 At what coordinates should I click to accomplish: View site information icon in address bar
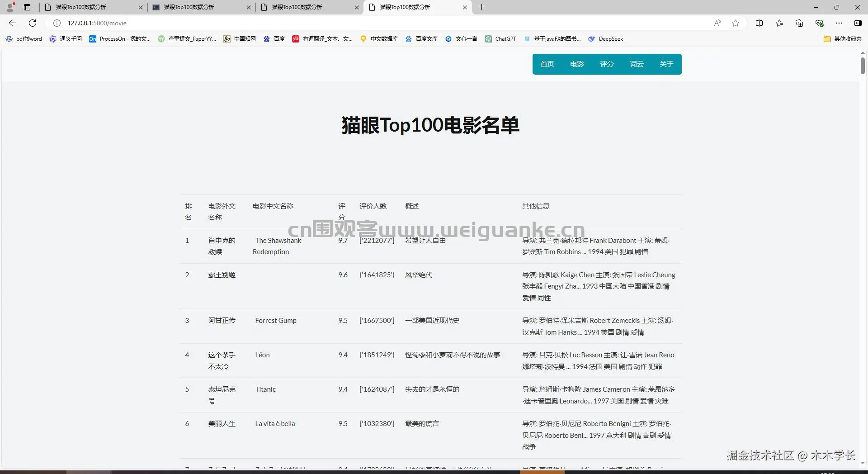pos(57,23)
